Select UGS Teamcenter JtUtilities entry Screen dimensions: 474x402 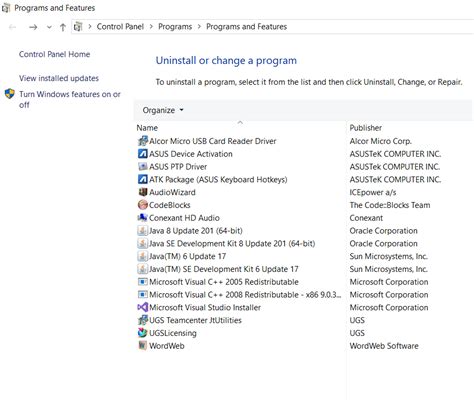coord(195,320)
